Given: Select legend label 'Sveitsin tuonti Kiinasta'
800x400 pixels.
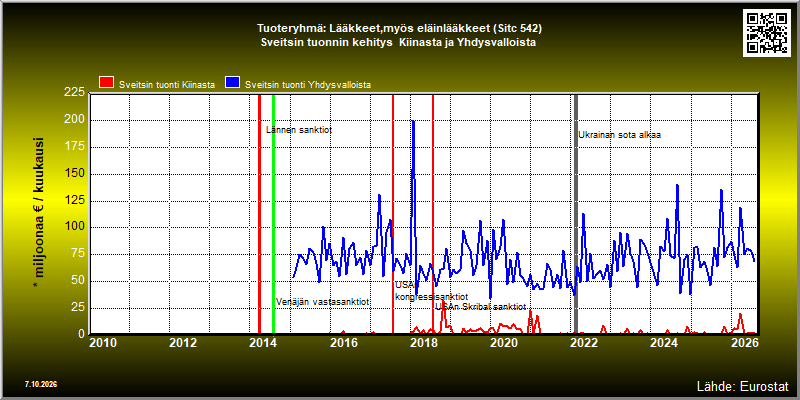Looking at the screenshot, I should coord(166,84).
